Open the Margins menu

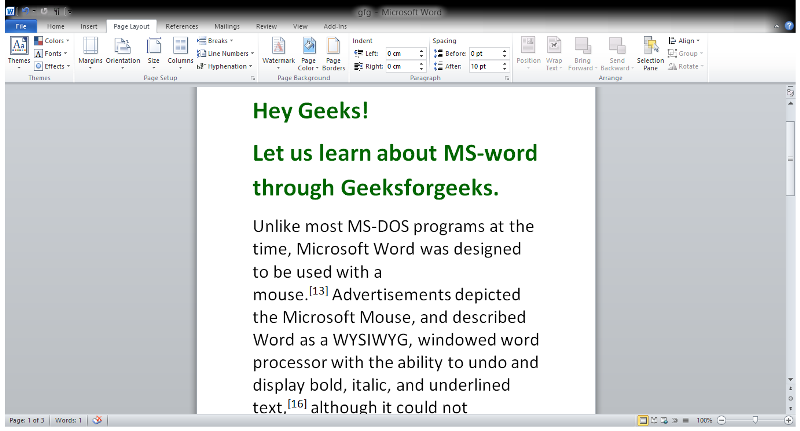(x=90, y=53)
